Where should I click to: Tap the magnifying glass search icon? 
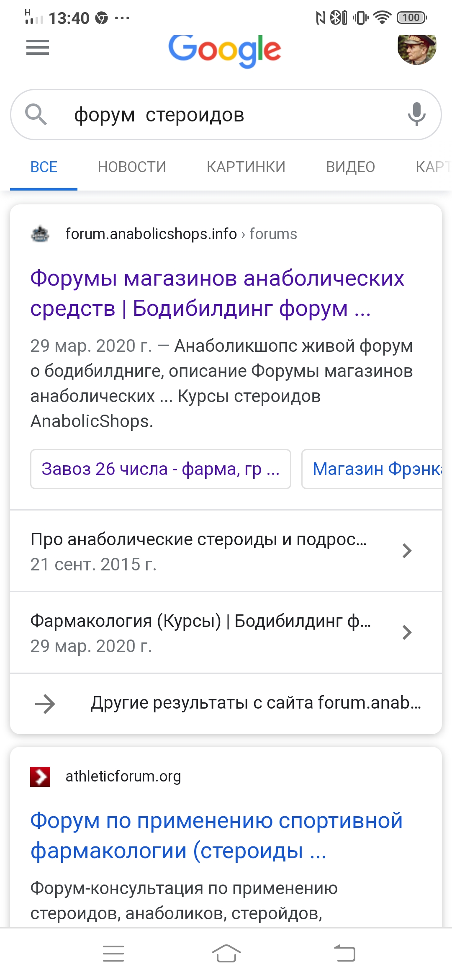coord(36,114)
